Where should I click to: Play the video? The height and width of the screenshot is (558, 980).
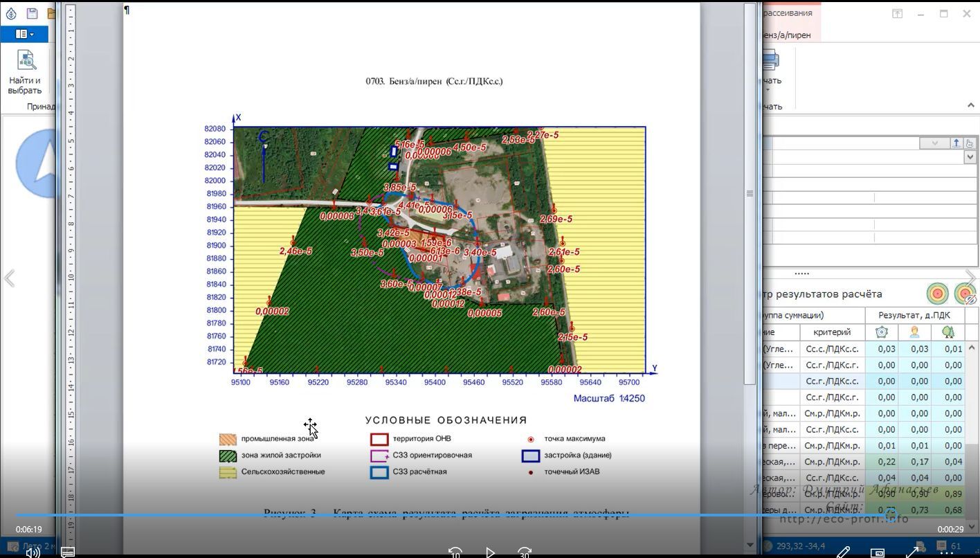(490, 552)
